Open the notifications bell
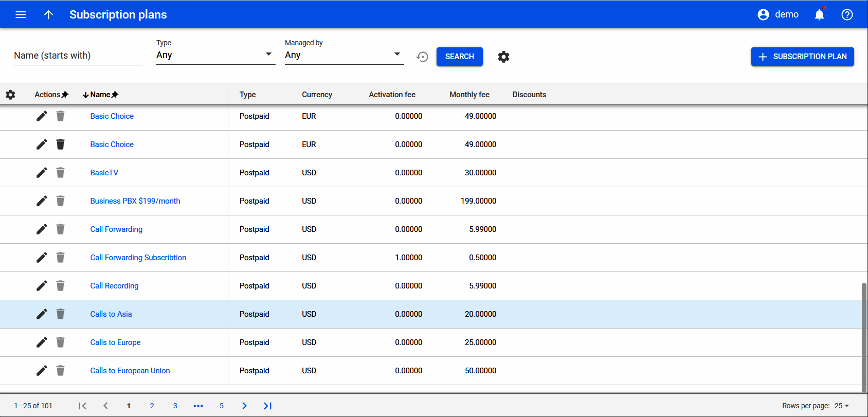The height and width of the screenshot is (417, 868). pyautogui.click(x=819, y=14)
